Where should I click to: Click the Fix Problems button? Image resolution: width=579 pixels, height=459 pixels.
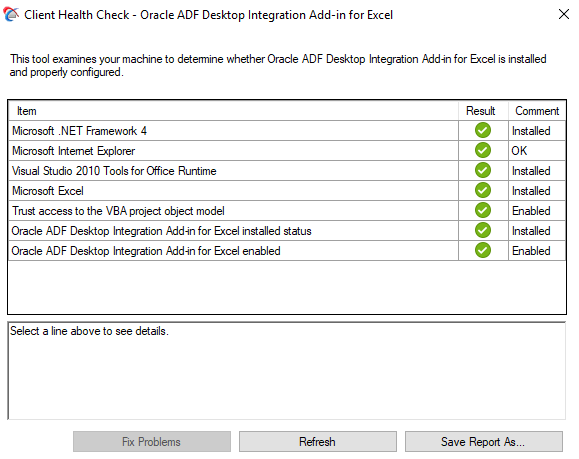[152, 442]
